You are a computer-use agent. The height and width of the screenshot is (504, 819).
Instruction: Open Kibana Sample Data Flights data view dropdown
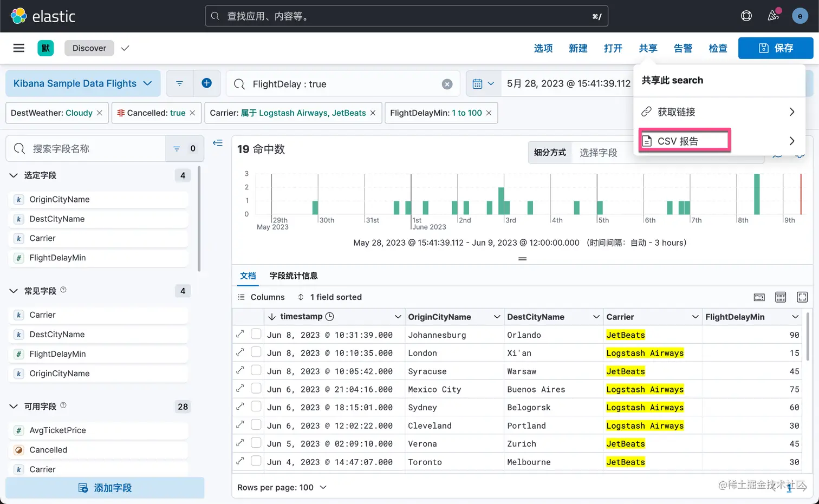coord(83,83)
